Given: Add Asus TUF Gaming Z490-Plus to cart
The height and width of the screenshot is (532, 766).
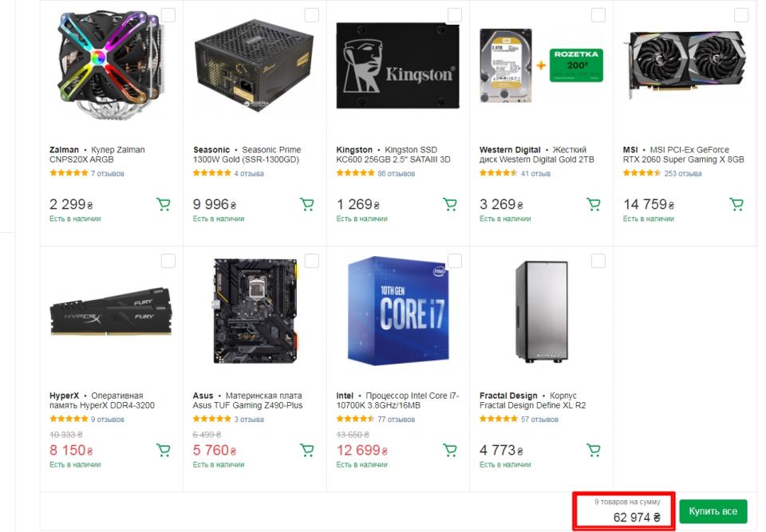Looking at the screenshot, I should pyautogui.click(x=306, y=451).
